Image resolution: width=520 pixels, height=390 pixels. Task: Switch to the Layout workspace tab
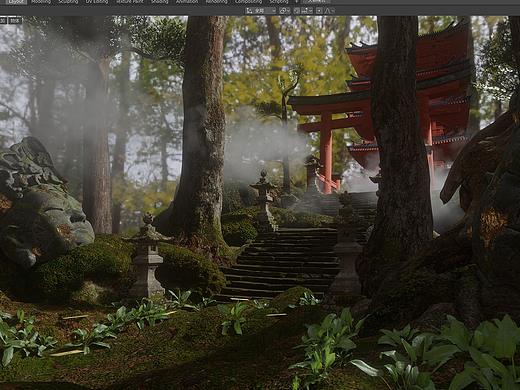(x=16, y=1)
